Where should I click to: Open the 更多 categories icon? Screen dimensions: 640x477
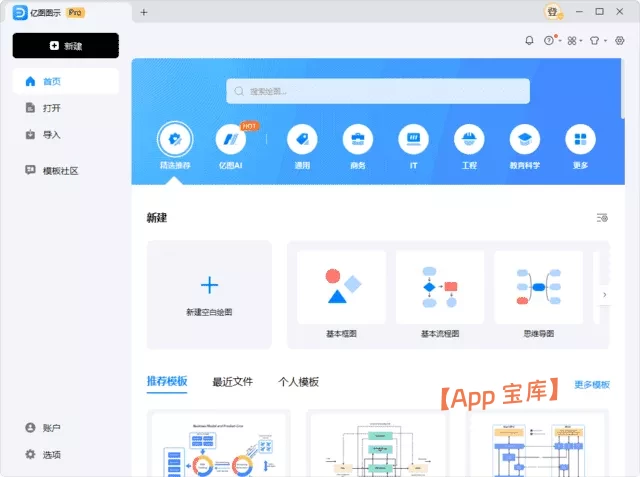tap(580, 140)
